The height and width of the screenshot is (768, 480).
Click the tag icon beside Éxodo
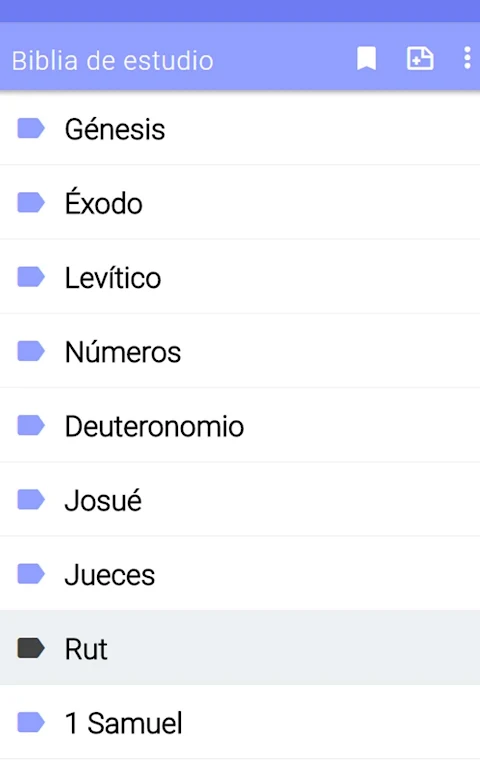[x=31, y=202]
